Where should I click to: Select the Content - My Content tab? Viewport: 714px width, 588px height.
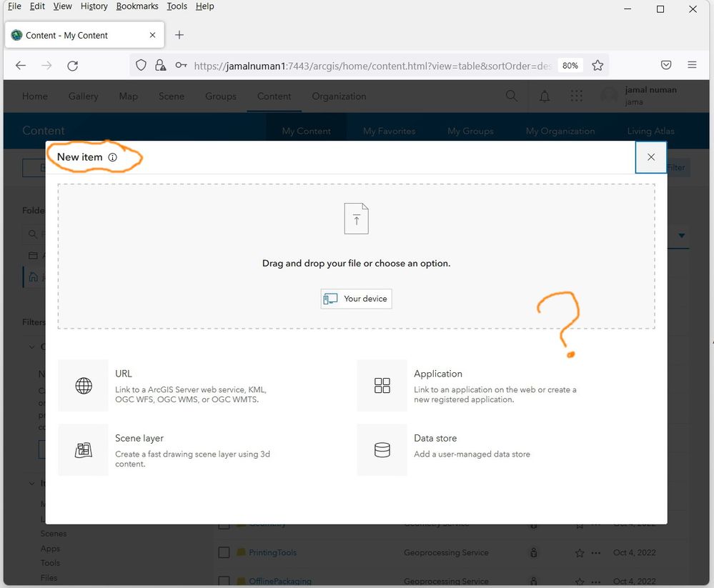click(x=85, y=35)
